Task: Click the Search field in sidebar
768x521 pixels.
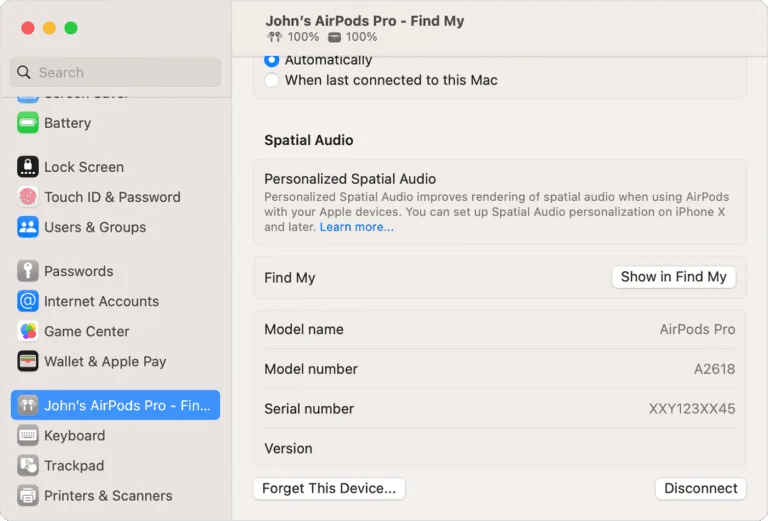Action: (115, 72)
